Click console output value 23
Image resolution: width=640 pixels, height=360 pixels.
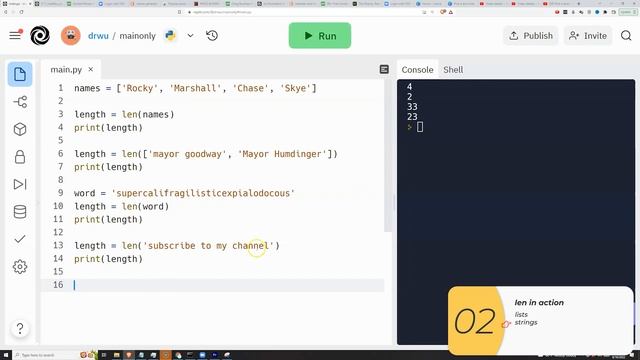[412, 117]
